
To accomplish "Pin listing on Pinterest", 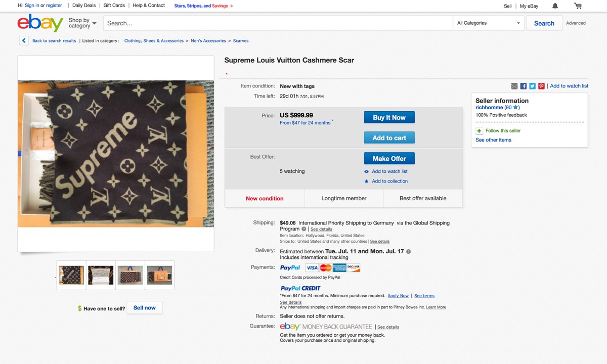I will point(541,86).
